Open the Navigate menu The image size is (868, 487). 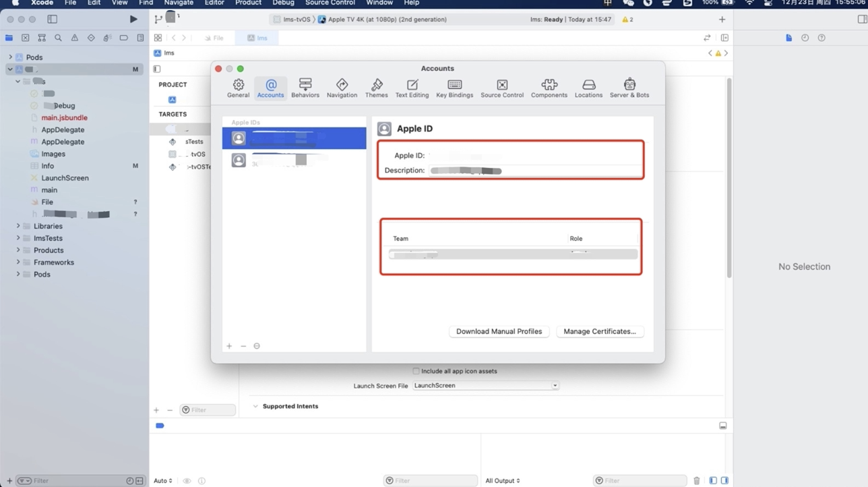(x=179, y=3)
